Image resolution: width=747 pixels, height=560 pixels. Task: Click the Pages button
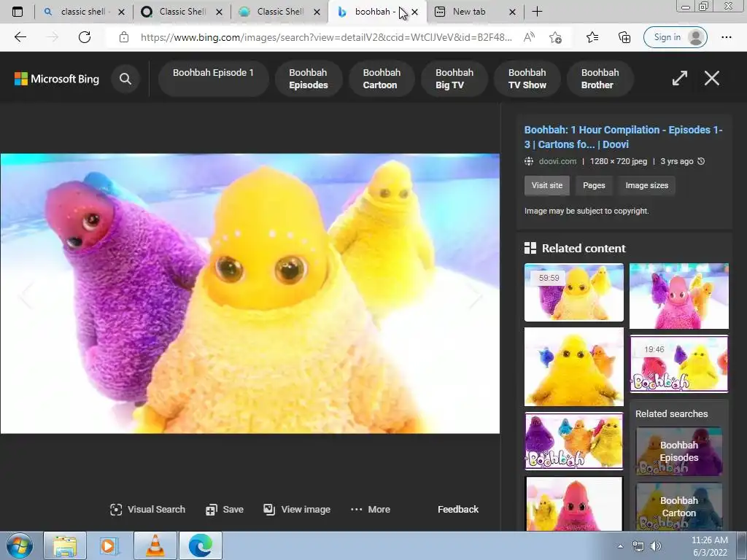click(x=594, y=185)
